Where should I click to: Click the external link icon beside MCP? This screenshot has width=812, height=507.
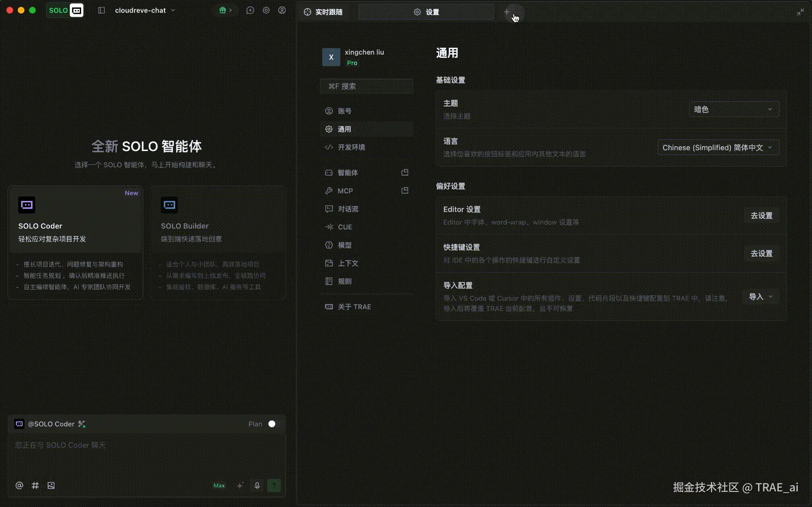(405, 191)
